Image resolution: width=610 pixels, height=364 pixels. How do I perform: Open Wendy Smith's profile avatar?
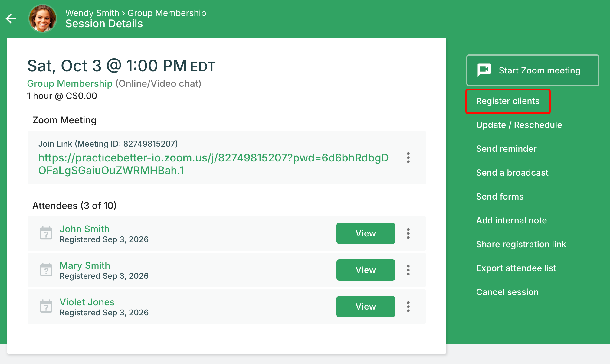(x=42, y=18)
